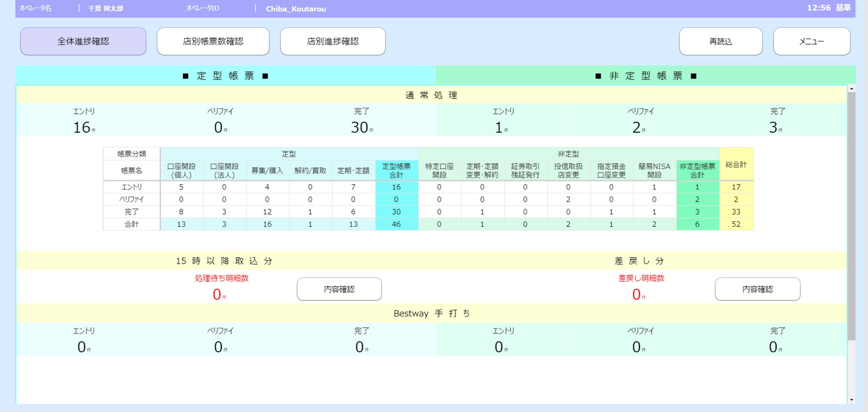Click the ■ 定型帳票 ■ section header
The width and height of the screenshot is (868, 412).
226,76
